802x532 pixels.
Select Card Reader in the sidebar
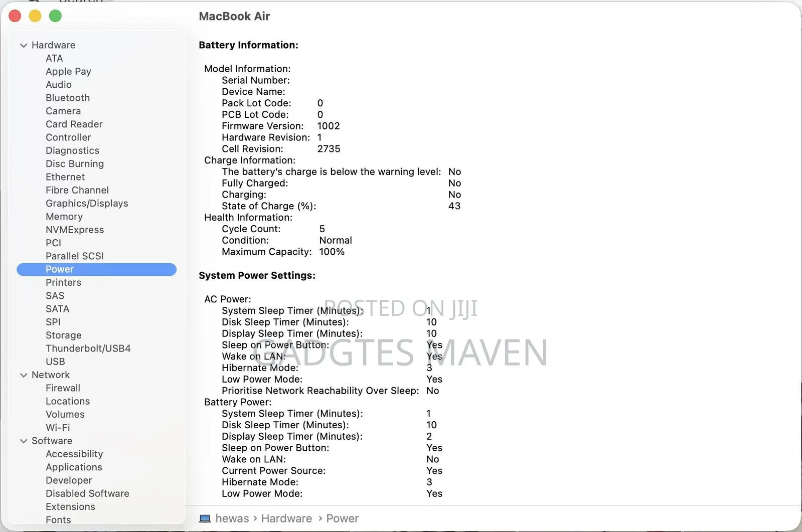pyautogui.click(x=74, y=124)
